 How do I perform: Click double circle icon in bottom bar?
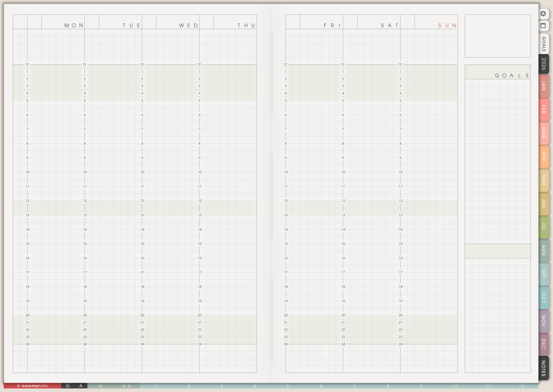[x=127, y=386]
